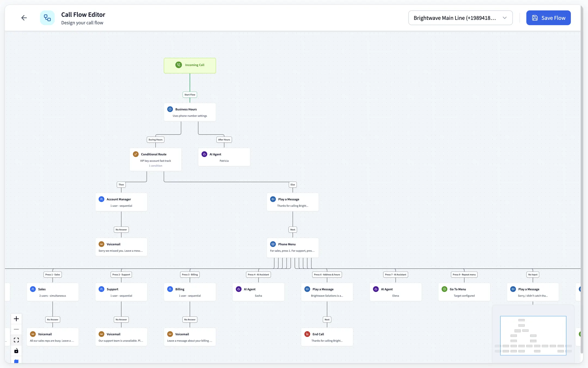Select the Press 7 - AI Assistant label

point(396,275)
